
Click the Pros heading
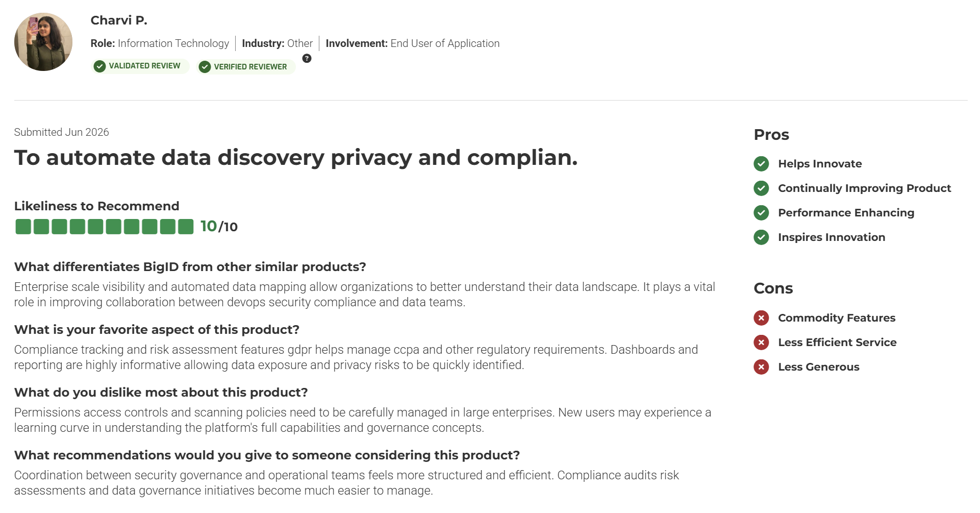pos(771,135)
